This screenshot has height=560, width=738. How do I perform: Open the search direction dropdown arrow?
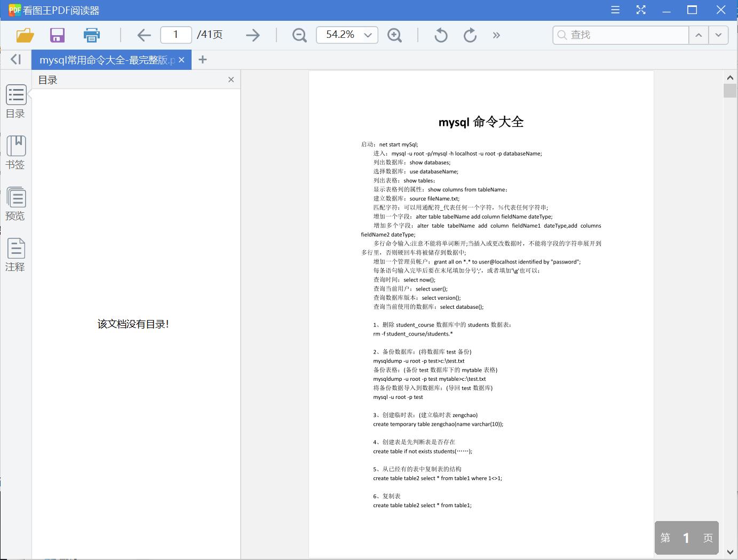click(x=718, y=35)
